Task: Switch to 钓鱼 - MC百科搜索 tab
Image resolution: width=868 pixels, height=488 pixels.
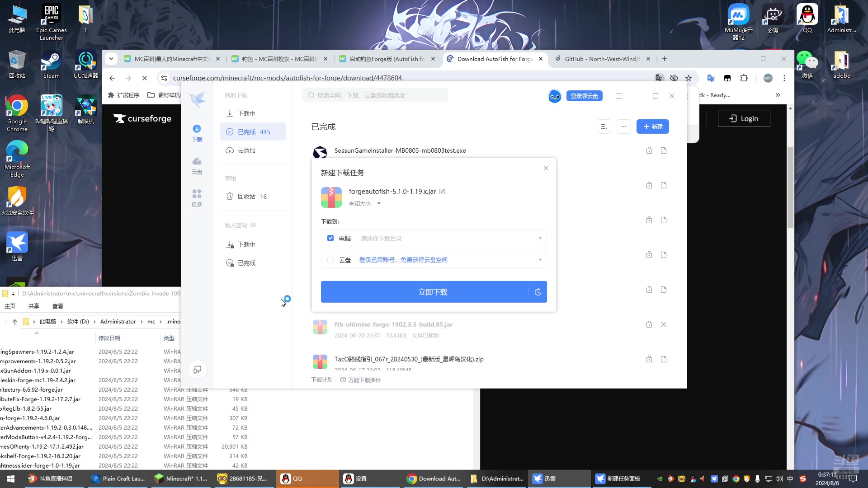Action: 279,59
